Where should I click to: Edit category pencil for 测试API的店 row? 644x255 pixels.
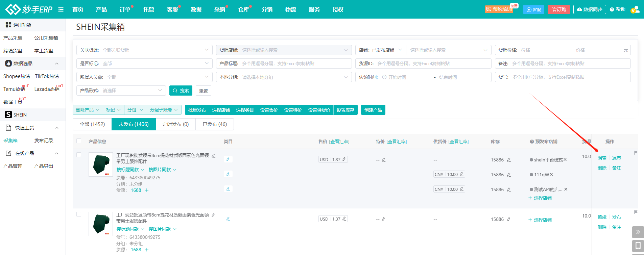click(228, 189)
